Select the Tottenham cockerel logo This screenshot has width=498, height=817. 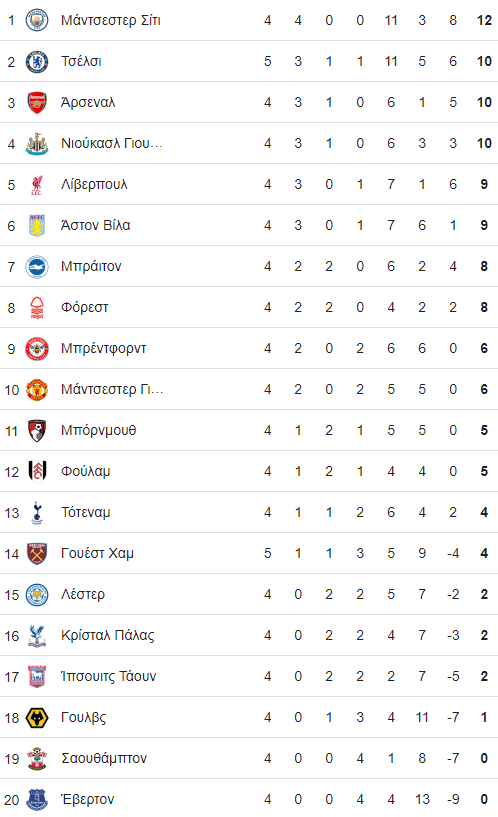point(37,513)
